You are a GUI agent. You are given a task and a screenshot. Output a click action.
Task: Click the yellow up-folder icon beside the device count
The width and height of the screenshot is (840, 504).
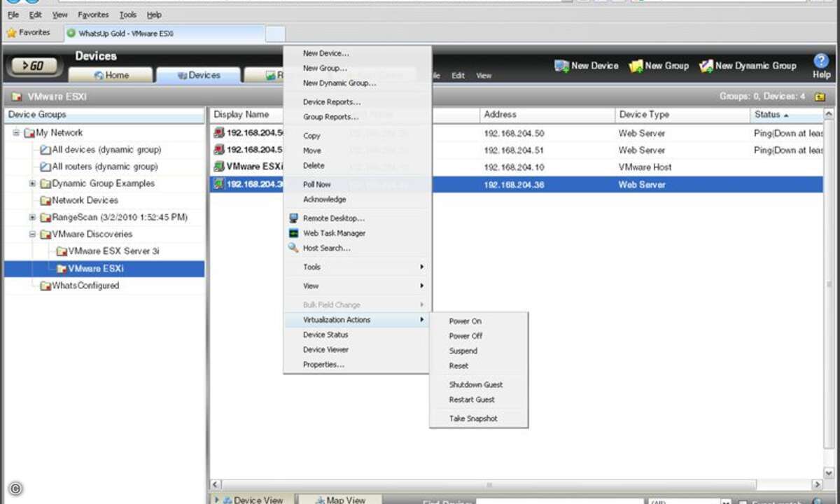(x=820, y=97)
